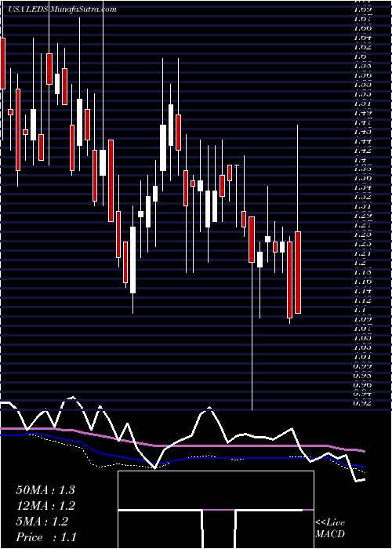This screenshot has height=549, width=392.
Task: Select the 1.42 price axis label
Action: (362, 151)
